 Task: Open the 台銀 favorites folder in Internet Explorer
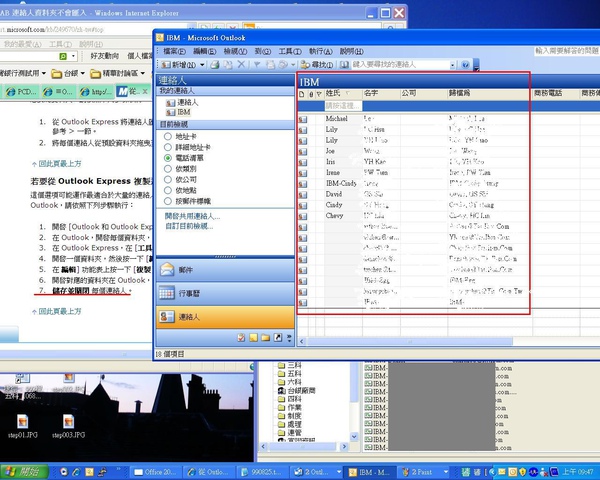coord(68,73)
